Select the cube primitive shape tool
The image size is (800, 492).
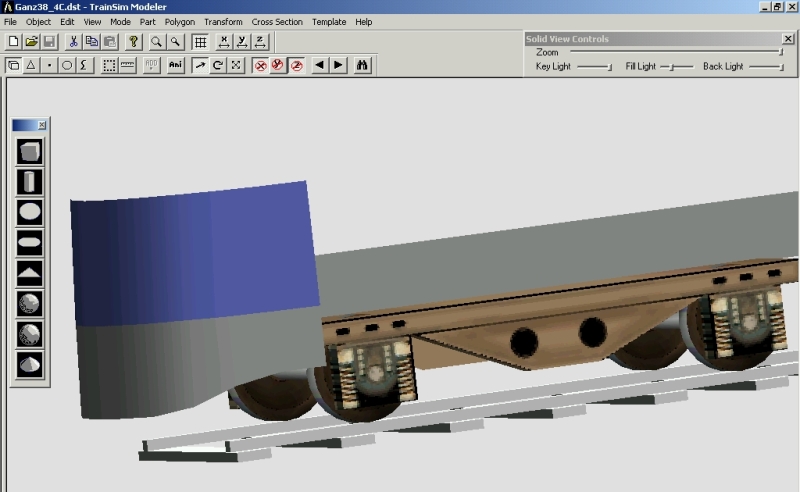[x=30, y=153]
